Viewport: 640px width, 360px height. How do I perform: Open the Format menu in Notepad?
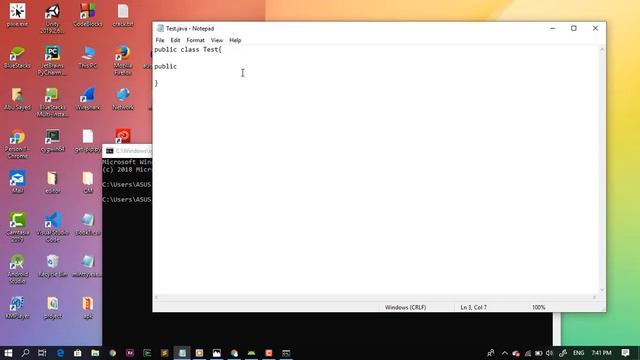(x=195, y=40)
